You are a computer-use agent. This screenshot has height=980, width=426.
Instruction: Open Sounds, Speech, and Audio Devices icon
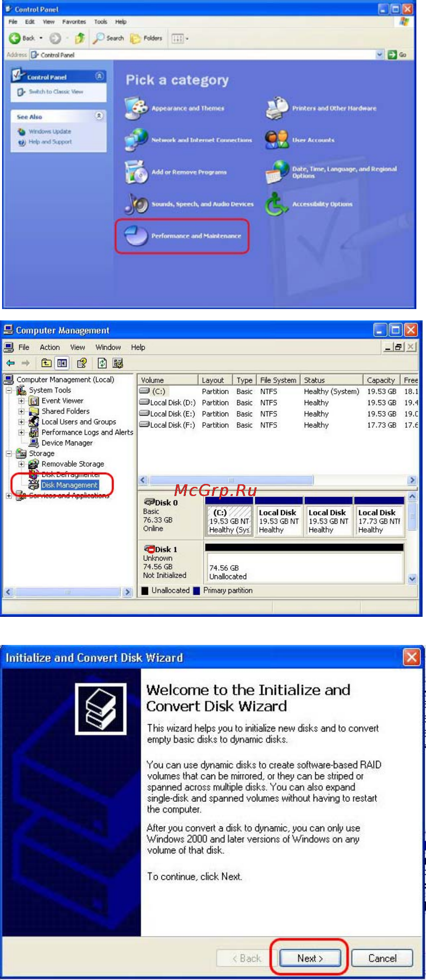[136, 204]
